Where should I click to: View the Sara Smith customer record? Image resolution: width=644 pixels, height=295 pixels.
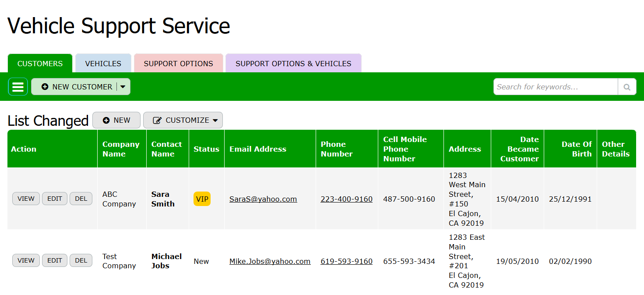pos(26,199)
